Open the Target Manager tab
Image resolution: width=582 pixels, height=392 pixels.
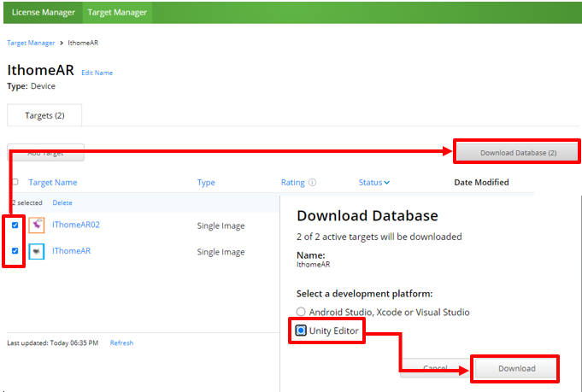point(117,12)
